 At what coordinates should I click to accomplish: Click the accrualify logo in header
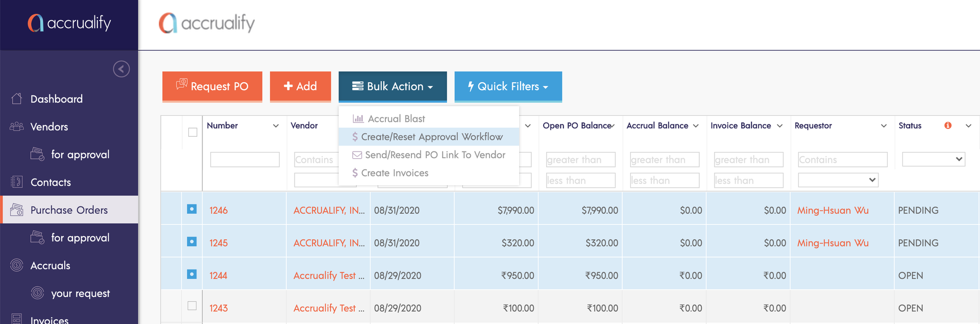(207, 23)
